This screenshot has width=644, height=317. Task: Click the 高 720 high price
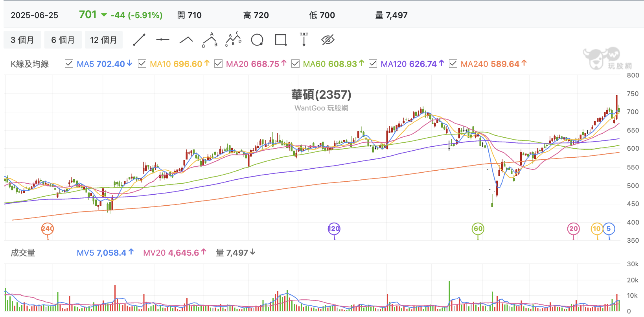pyautogui.click(x=256, y=15)
